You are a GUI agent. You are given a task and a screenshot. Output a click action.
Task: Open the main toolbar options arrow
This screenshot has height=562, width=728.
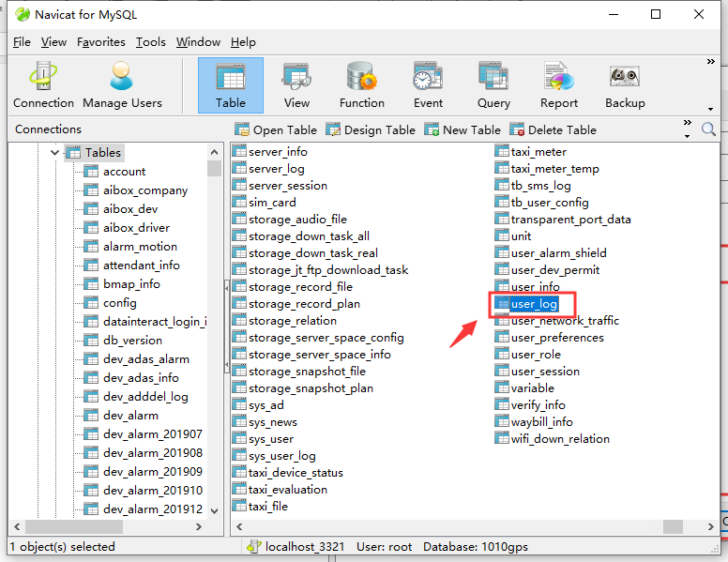710,109
